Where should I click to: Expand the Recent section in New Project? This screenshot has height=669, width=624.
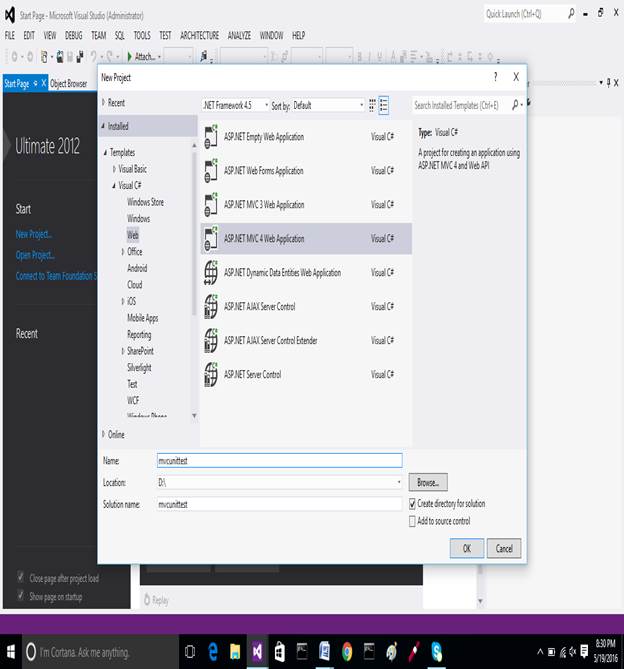pos(104,102)
